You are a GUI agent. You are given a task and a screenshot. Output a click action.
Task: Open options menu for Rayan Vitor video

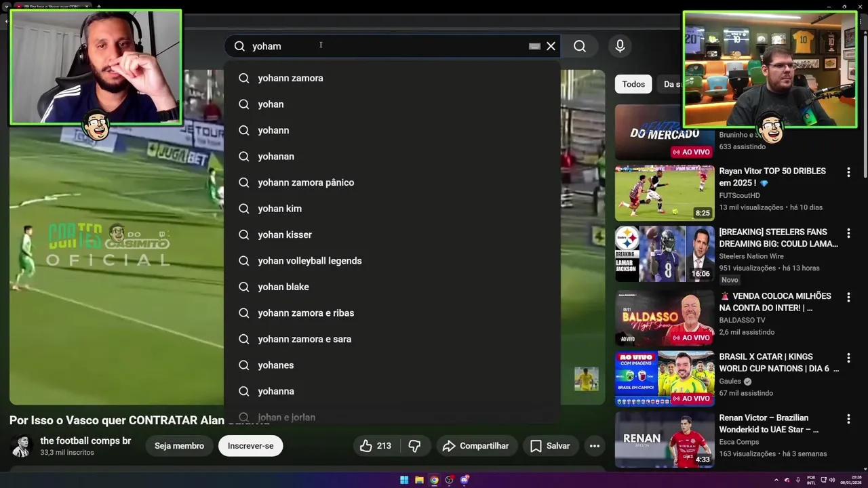pyautogui.click(x=848, y=172)
